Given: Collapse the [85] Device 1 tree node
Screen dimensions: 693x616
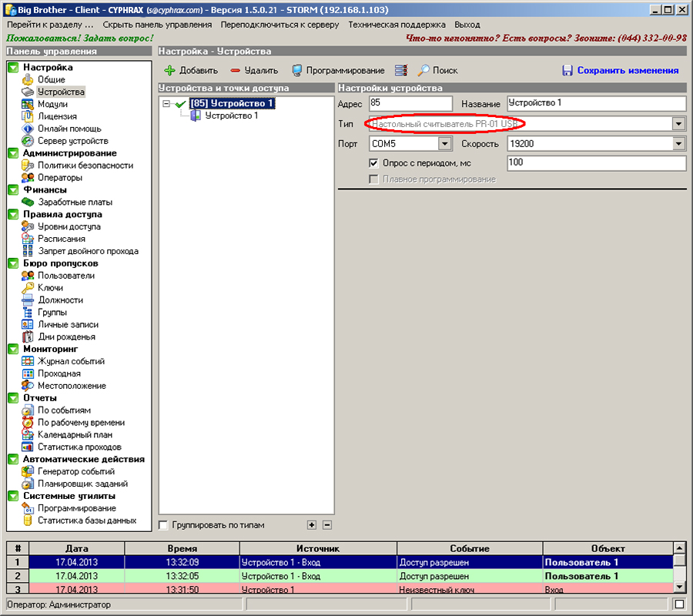Looking at the screenshot, I should click(x=167, y=103).
